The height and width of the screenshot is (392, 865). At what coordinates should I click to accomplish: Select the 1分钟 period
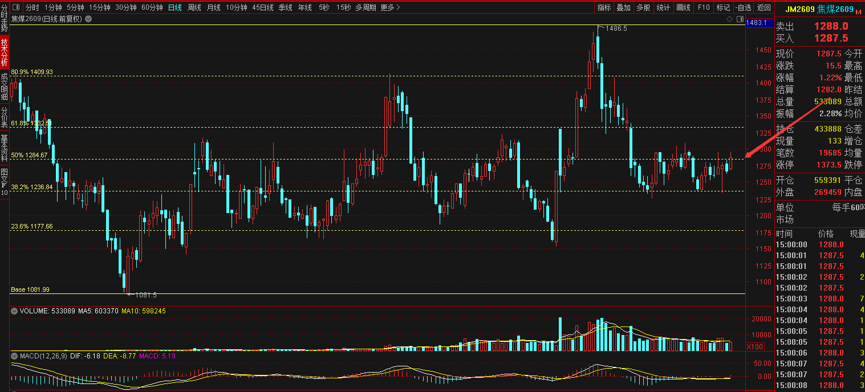point(54,8)
